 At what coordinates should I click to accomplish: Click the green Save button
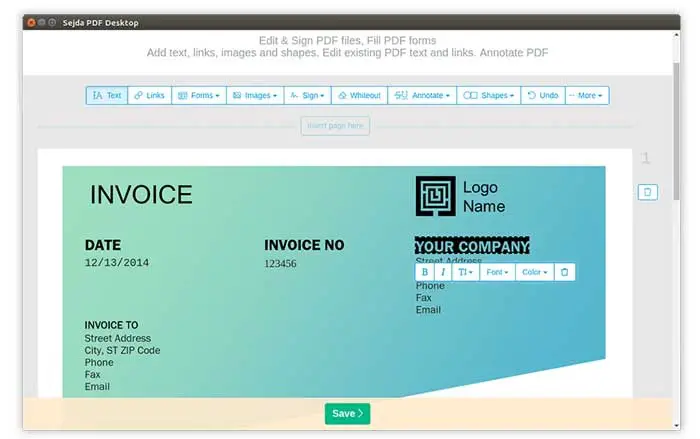click(347, 414)
